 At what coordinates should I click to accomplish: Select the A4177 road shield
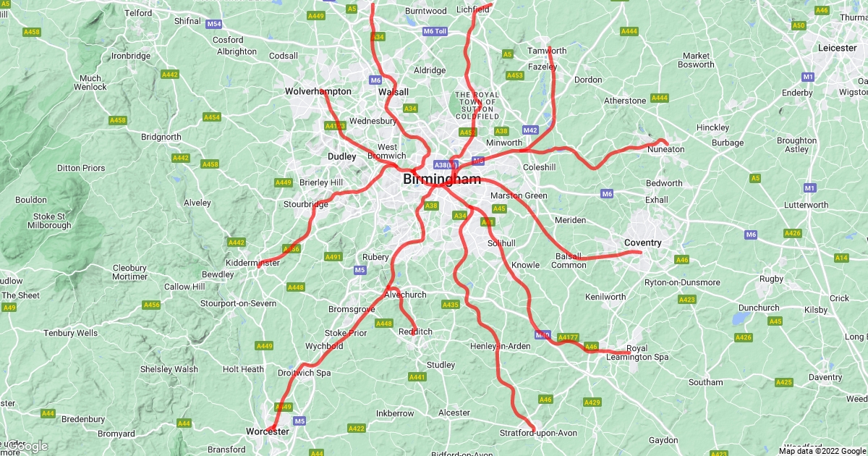pyautogui.click(x=569, y=337)
